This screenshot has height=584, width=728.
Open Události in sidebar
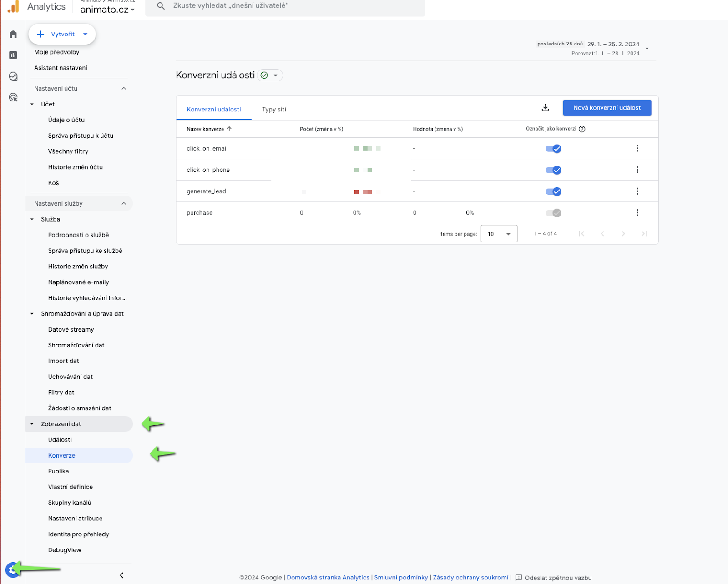tap(60, 440)
